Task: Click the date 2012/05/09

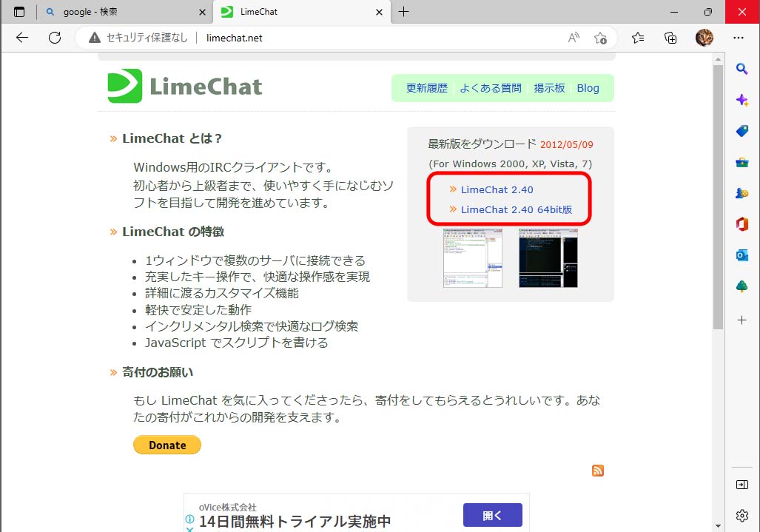Action: [567, 144]
